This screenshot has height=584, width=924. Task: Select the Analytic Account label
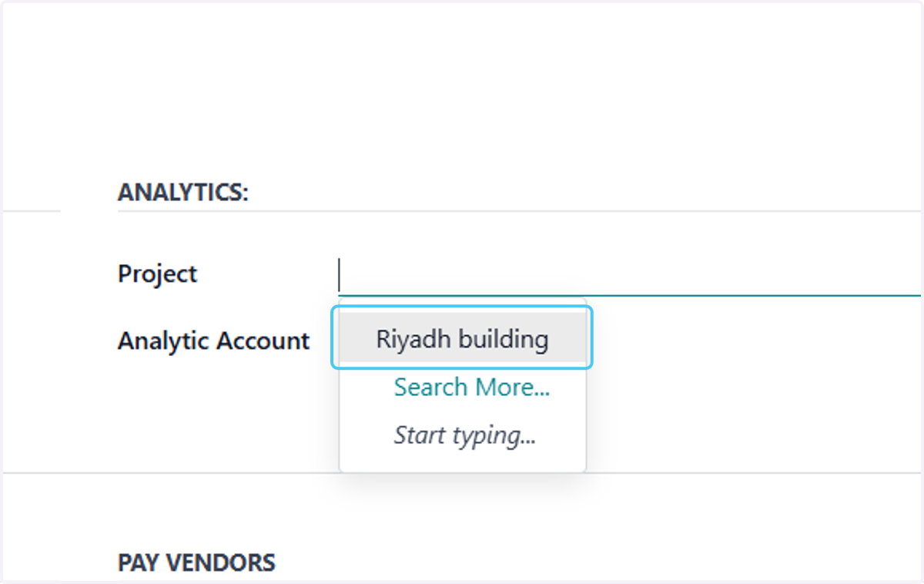click(x=213, y=341)
